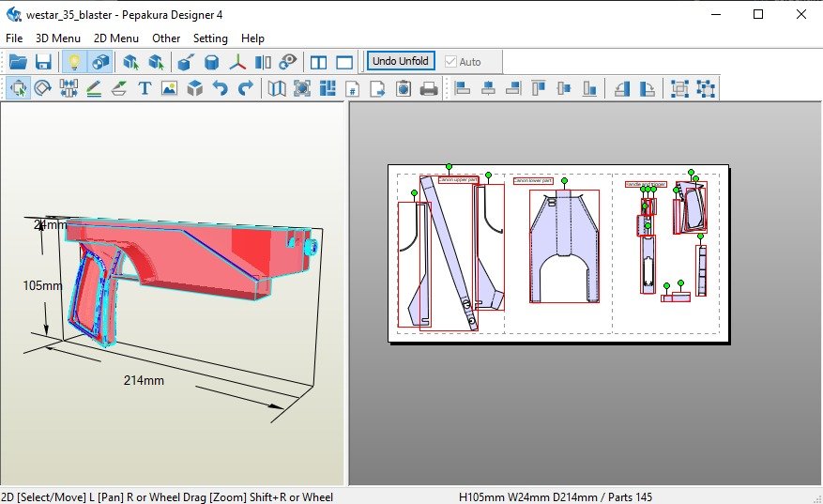Open the File menu
Image resolution: width=823 pixels, height=504 pixels.
tap(14, 38)
